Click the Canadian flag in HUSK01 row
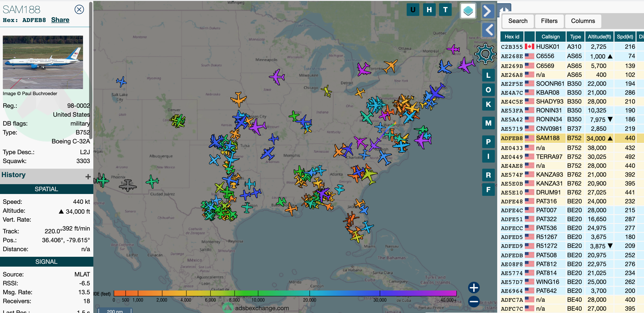 [x=529, y=47]
